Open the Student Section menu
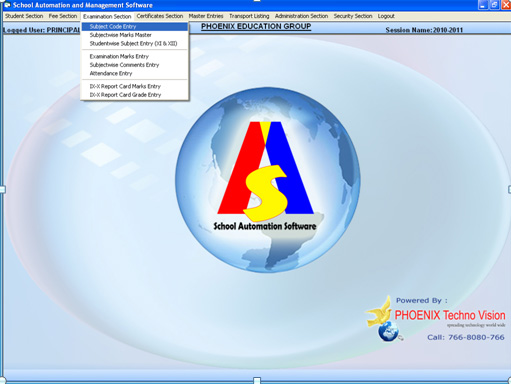This screenshot has height=384, width=511. point(24,16)
